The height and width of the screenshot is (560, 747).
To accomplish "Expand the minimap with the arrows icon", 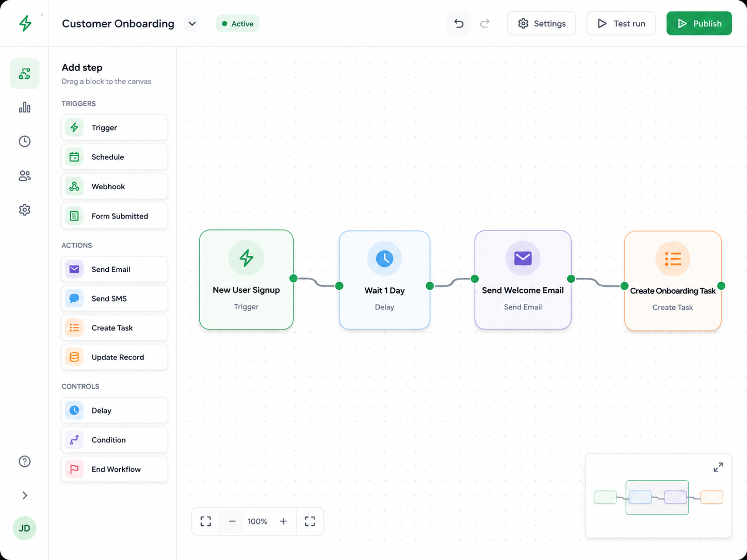I will click(718, 467).
